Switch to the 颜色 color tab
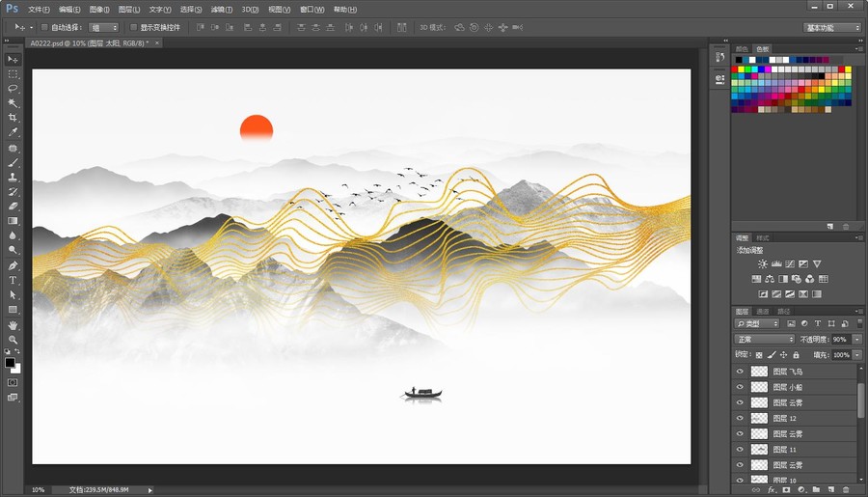 pyautogui.click(x=743, y=49)
